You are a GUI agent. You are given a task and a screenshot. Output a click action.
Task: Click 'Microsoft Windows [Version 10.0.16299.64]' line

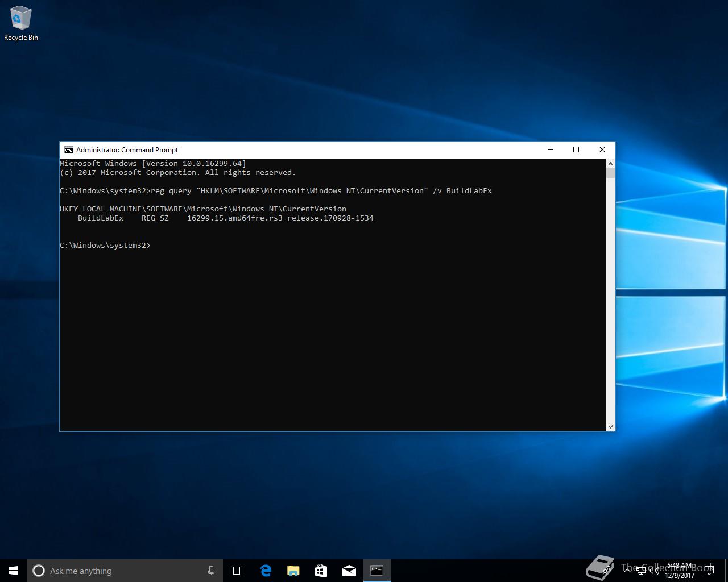pyautogui.click(x=153, y=164)
